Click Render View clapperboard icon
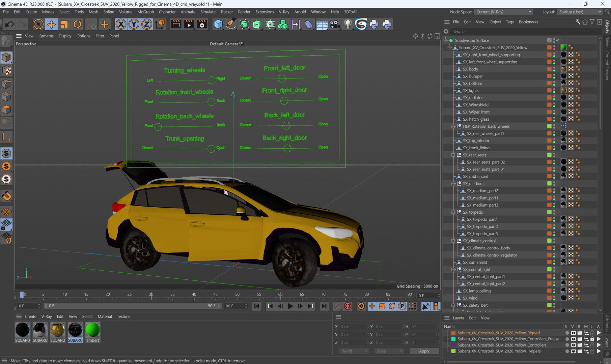Image resolution: width=611 pixels, height=364 pixels. [176, 24]
